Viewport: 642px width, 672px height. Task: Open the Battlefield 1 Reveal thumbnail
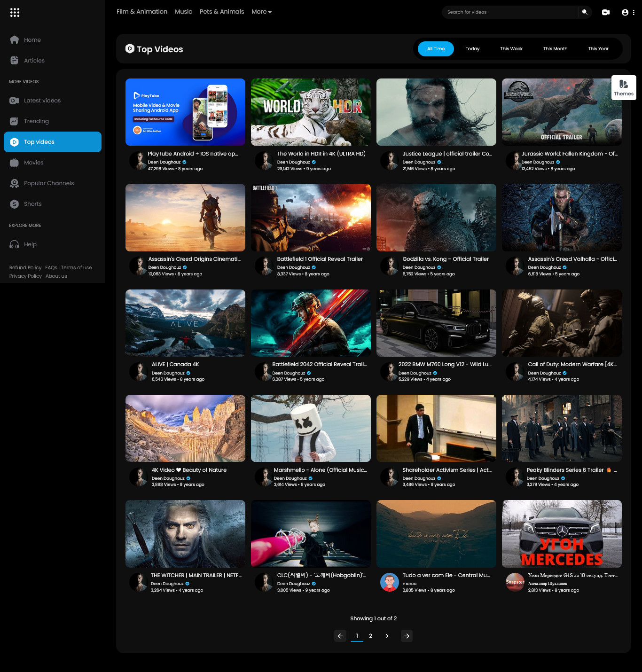(x=311, y=218)
